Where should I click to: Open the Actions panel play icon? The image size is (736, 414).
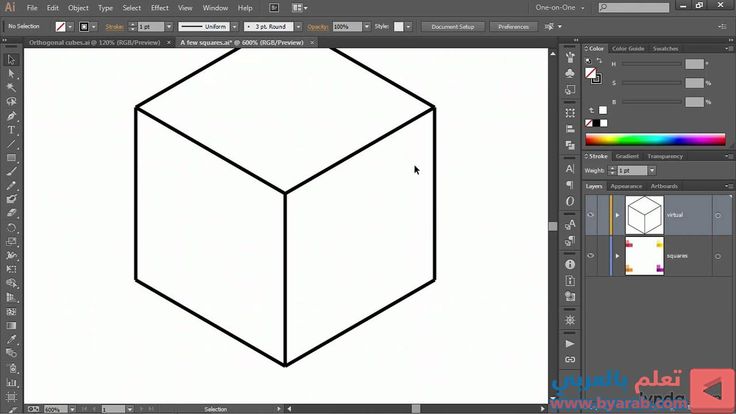[570, 344]
